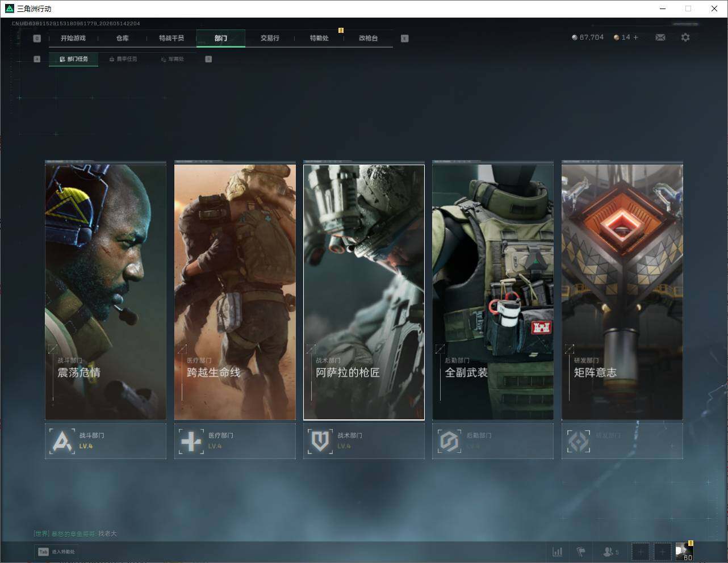Click the E key hint icon
Viewport: 728px width, 563px height.
404,39
